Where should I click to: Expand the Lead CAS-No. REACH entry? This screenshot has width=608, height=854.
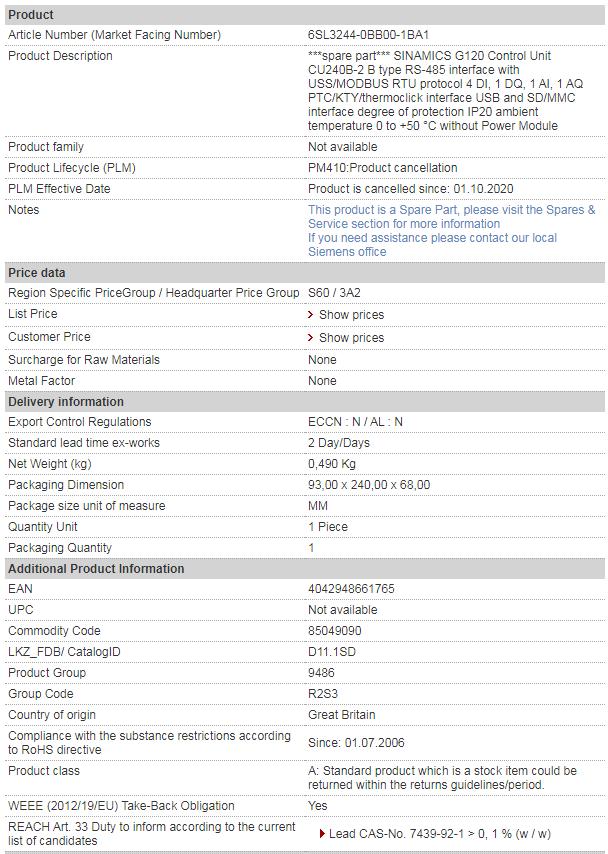[x=322, y=834]
